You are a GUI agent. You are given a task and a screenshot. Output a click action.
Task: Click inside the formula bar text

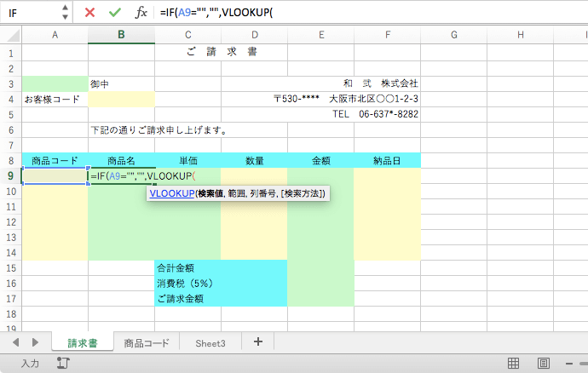[216, 13]
